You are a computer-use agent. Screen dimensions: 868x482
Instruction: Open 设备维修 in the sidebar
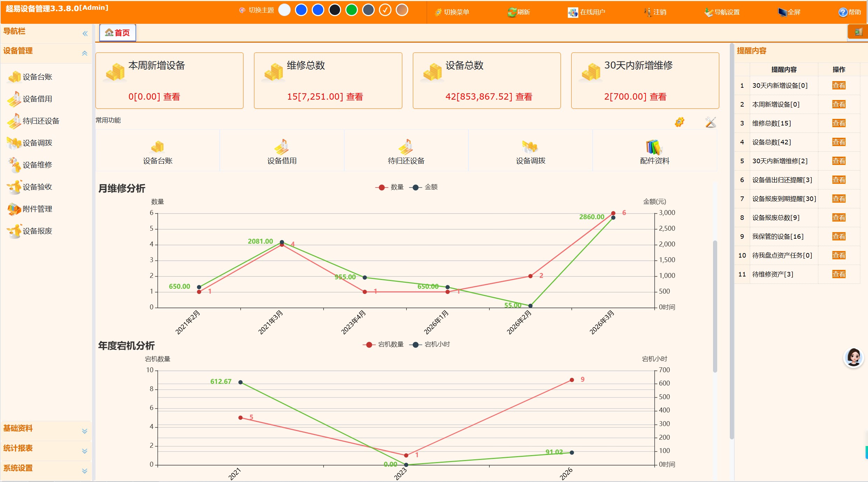37,165
